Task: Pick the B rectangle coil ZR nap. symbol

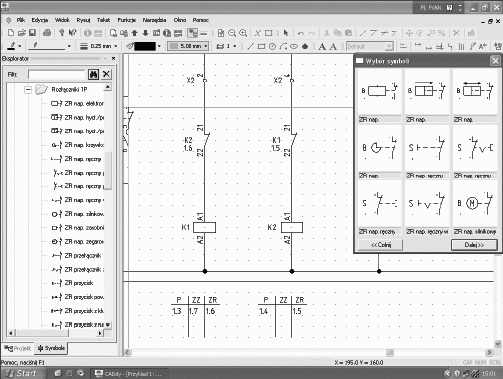Action: click(x=379, y=96)
